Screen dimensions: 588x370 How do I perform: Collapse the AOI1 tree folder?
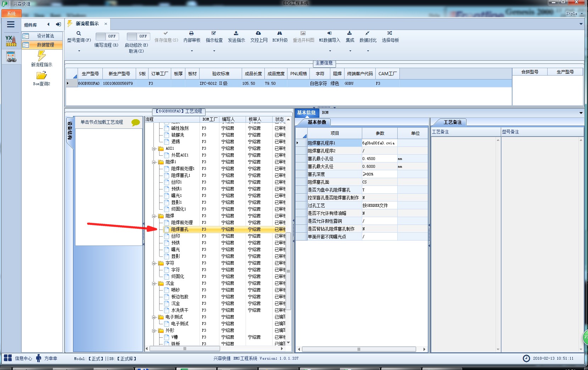tap(154, 149)
